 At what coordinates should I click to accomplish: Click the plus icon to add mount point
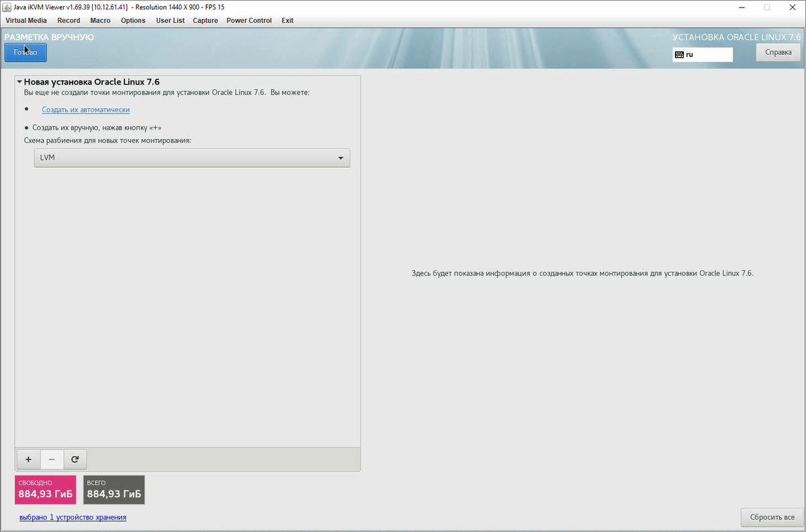coord(28,459)
